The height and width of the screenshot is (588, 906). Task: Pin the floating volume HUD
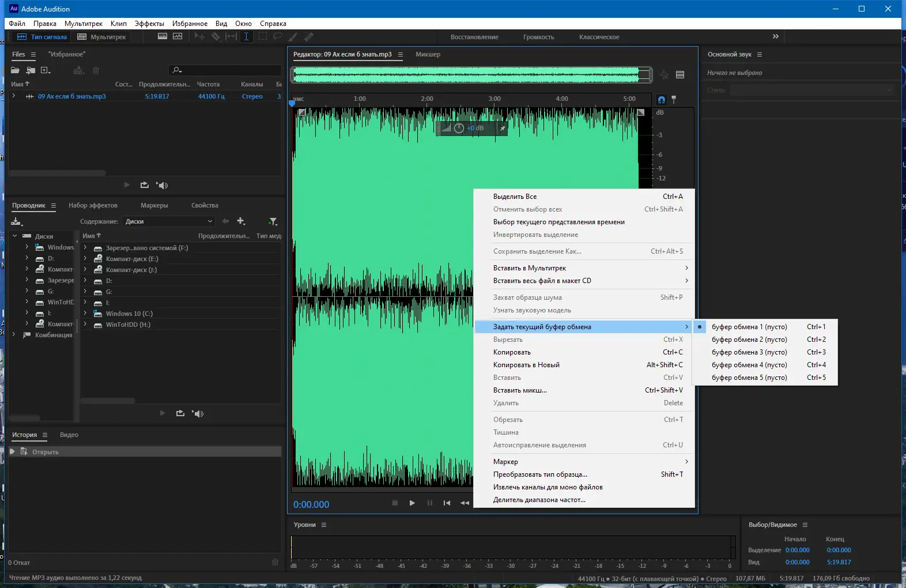[x=503, y=129]
